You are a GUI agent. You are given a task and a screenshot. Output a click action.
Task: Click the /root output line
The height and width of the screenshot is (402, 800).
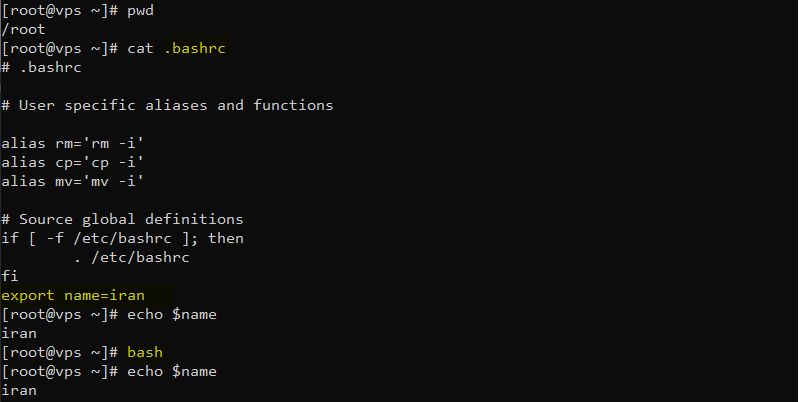click(x=23, y=30)
